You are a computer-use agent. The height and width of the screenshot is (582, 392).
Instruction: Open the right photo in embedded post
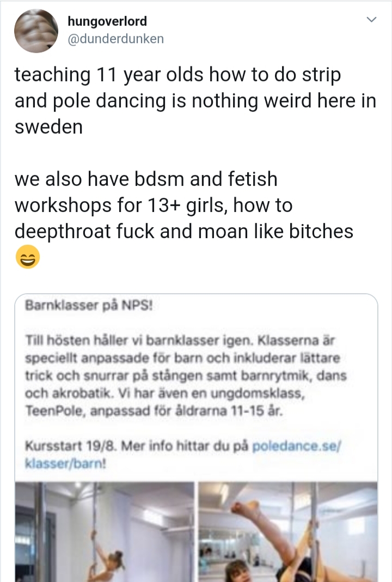point(287,531)
